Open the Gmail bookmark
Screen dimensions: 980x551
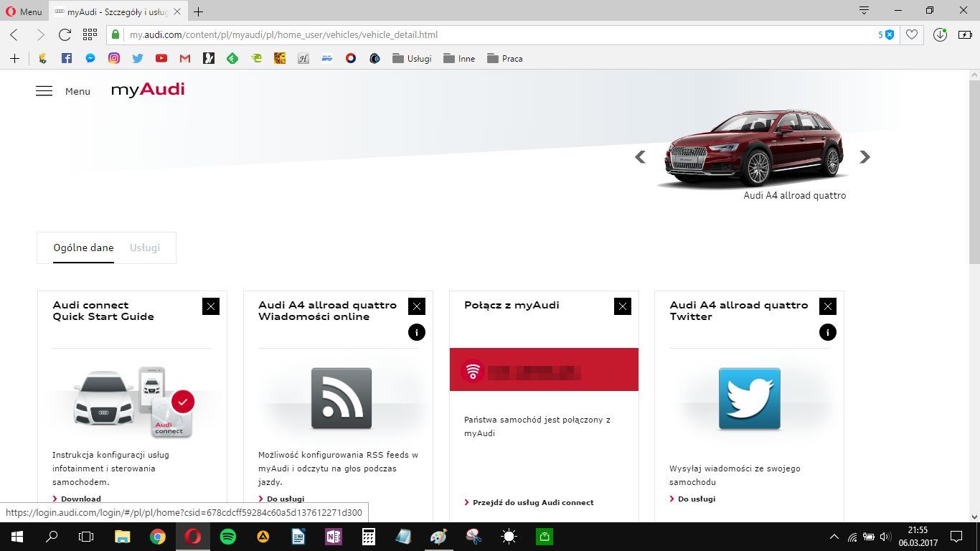click(185, 59)
